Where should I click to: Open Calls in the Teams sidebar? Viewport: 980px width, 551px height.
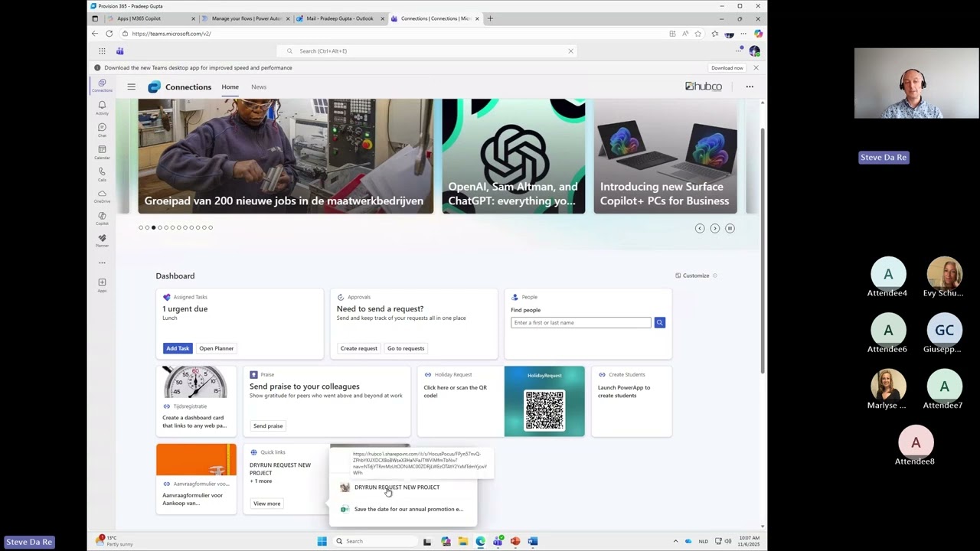pos(102,174)
